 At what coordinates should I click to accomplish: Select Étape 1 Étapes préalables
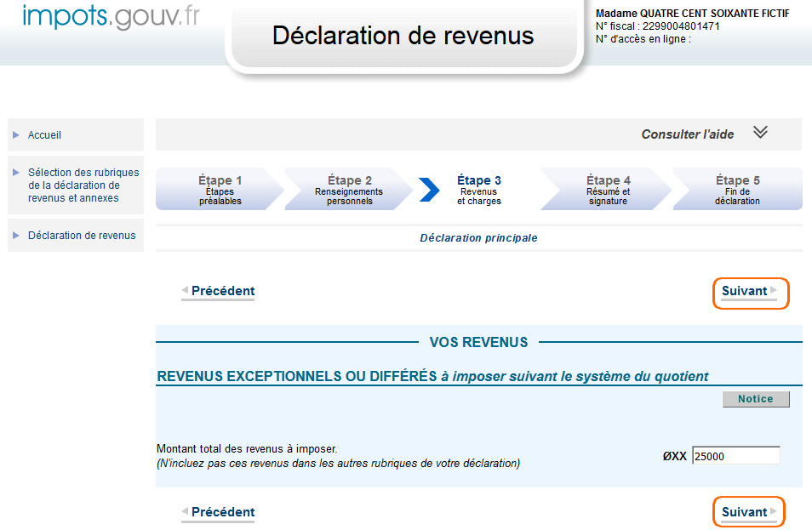coord(220,190)
